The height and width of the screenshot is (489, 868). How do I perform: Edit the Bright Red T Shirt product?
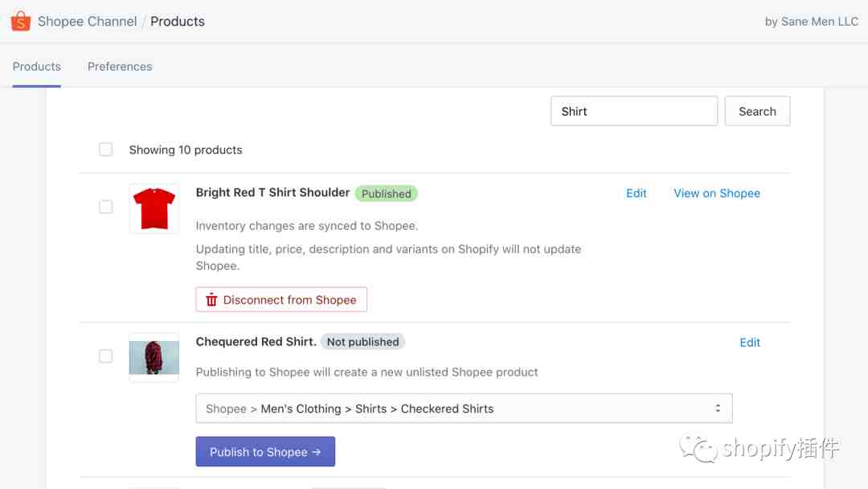[637, 193]
